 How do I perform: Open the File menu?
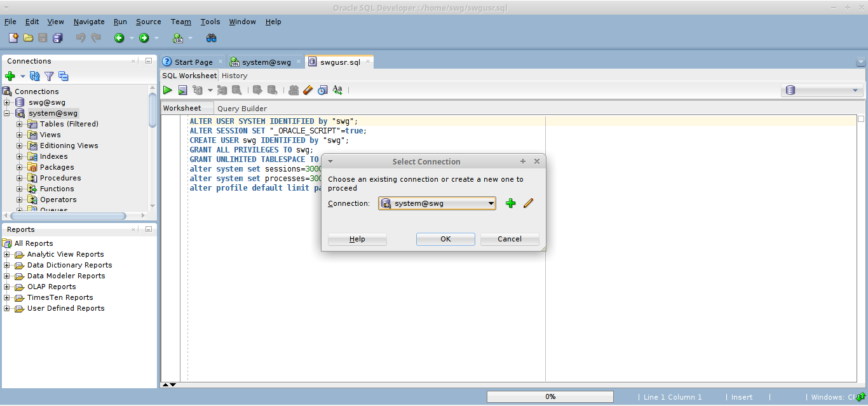[10, 22]
